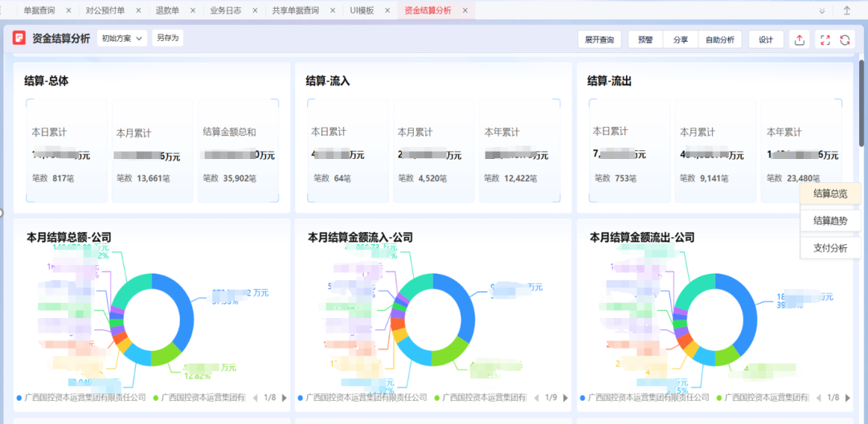Click the 分享 button

tap(681, 40)
